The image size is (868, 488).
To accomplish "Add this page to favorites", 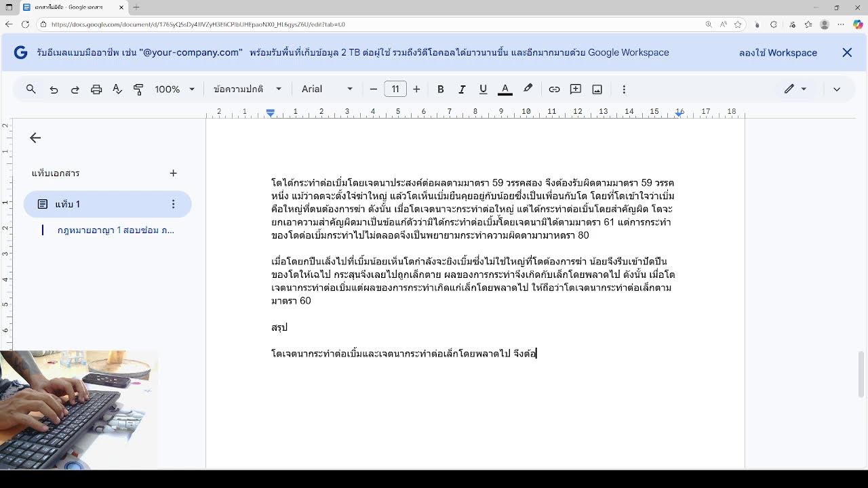I will (738, 24).
